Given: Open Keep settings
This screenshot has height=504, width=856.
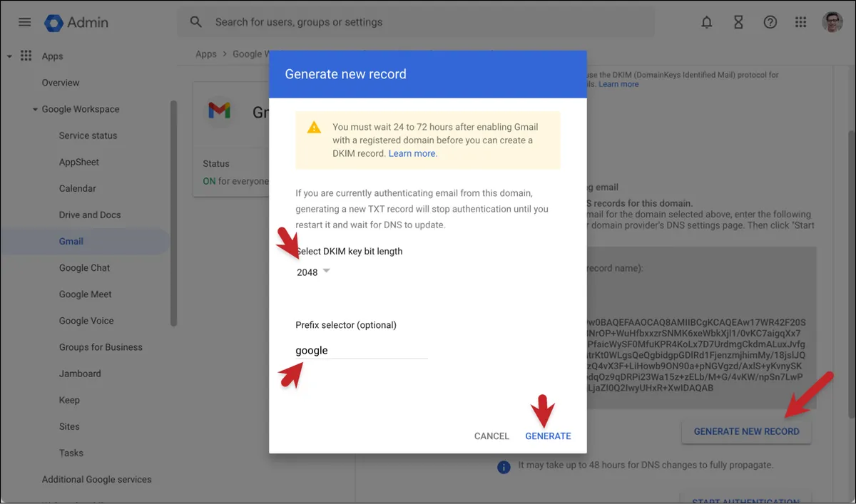Looking at the screenshot, I should 69,400.
